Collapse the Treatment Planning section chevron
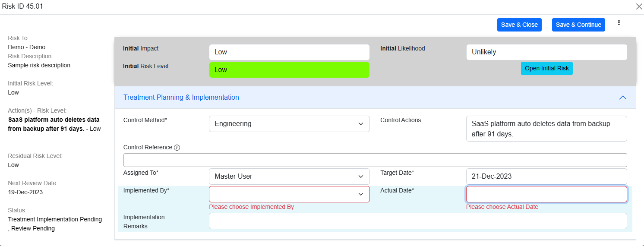Viewport: 644px width, 246px height. 622,98
